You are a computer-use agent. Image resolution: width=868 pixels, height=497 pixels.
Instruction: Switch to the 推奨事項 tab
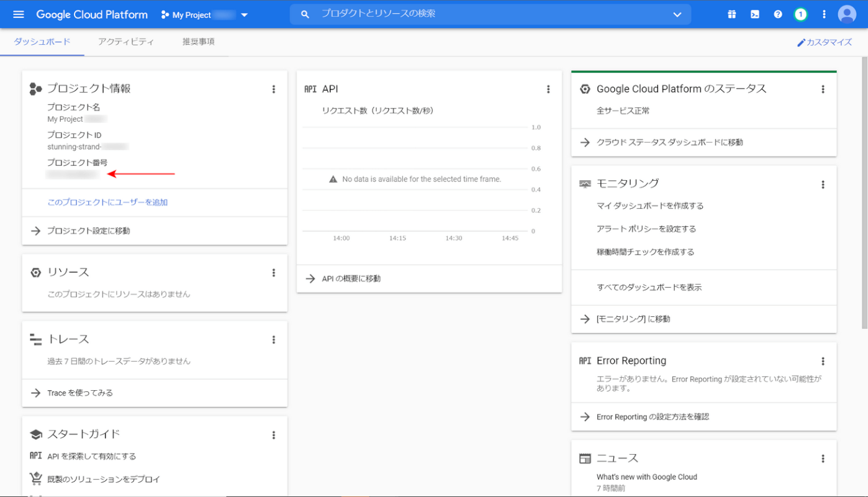(199, 42)
